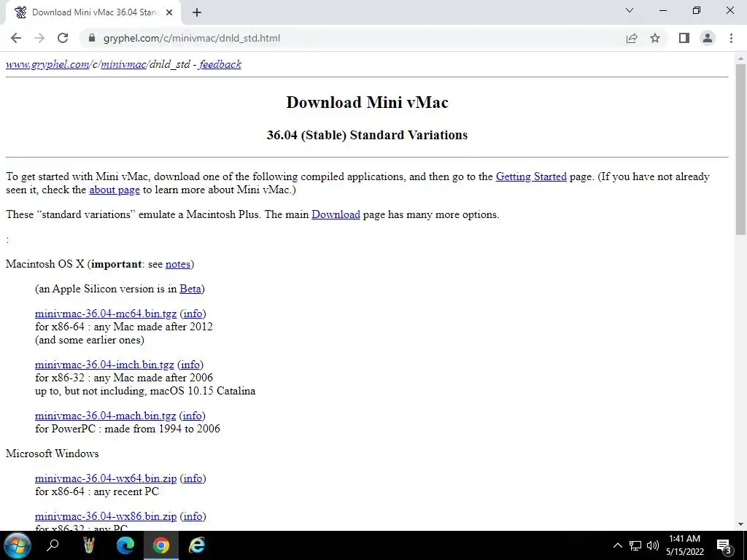Launch the pencil-cup app in the taskbar
The image size is (747, 560).
click(88, 545)
